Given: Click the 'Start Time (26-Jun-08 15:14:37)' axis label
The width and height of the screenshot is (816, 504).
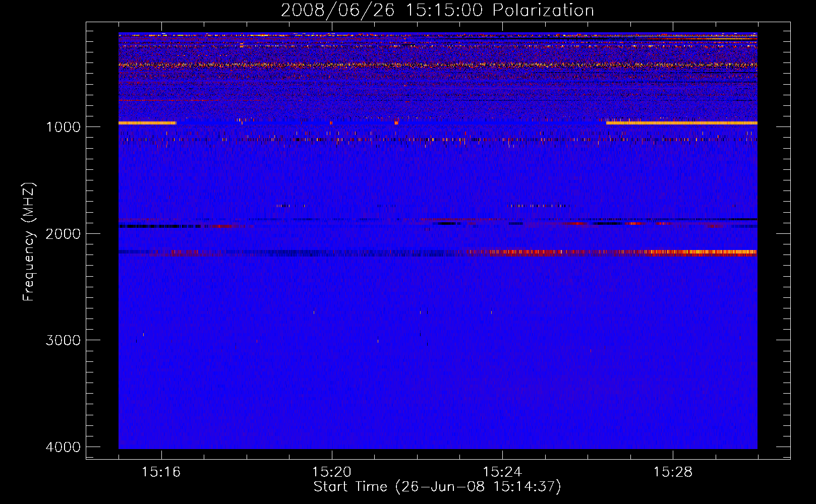Looking at the screenshot, I should pyautogui.click(x=437, y=487).
